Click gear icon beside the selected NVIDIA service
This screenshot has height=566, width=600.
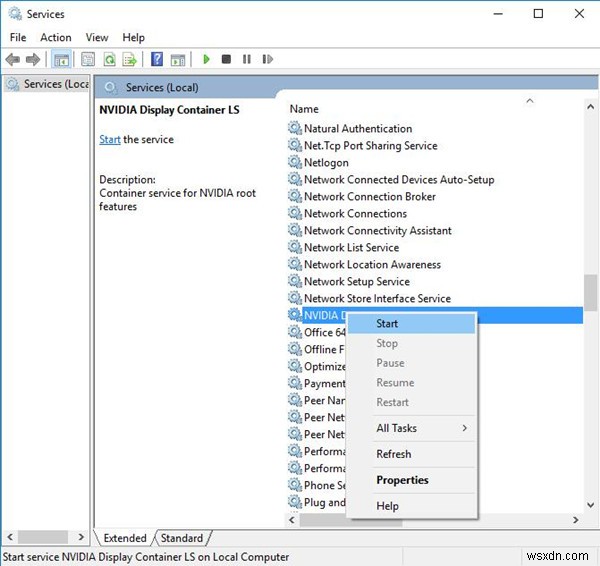click(295, 315)
